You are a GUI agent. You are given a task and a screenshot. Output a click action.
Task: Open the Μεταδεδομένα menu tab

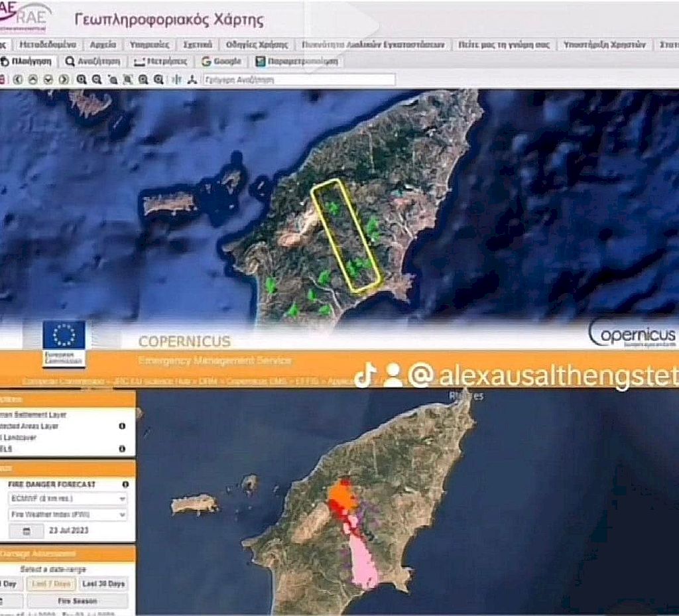[48, 45]
